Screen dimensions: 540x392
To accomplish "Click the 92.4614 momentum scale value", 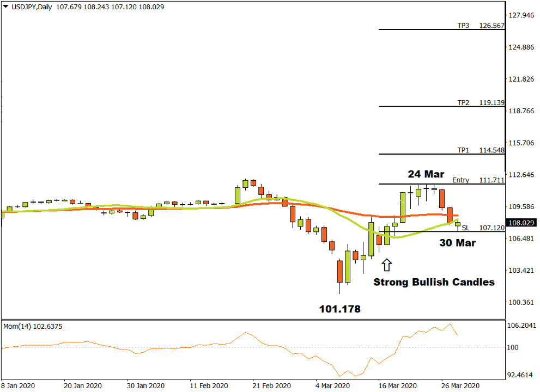I will 520,375.
